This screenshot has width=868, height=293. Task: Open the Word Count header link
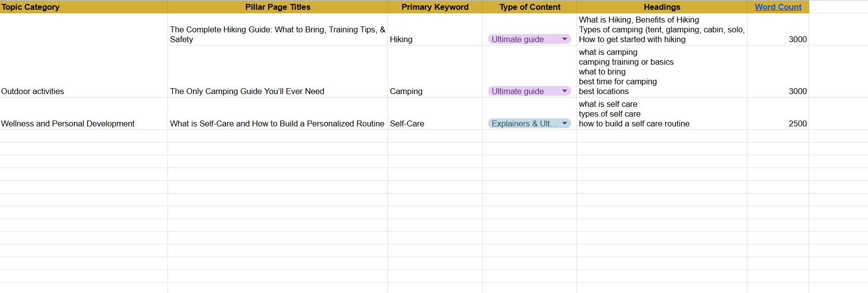tap(778, 7)
